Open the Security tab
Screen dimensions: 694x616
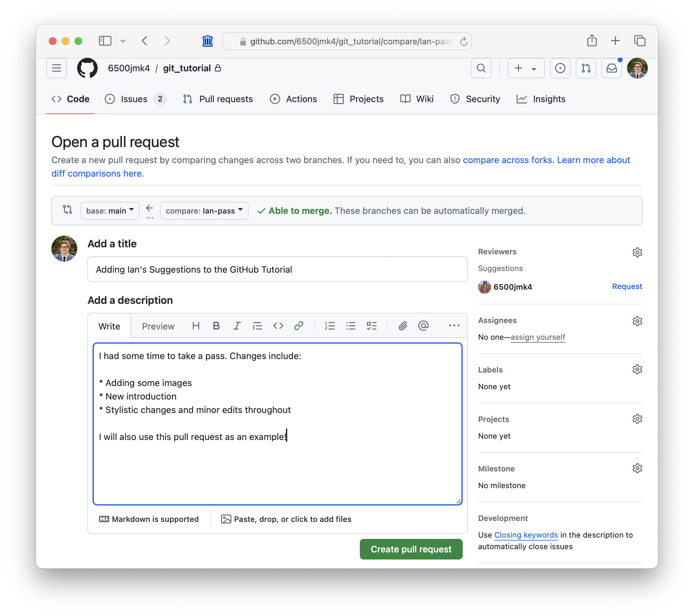pos(475,99)
